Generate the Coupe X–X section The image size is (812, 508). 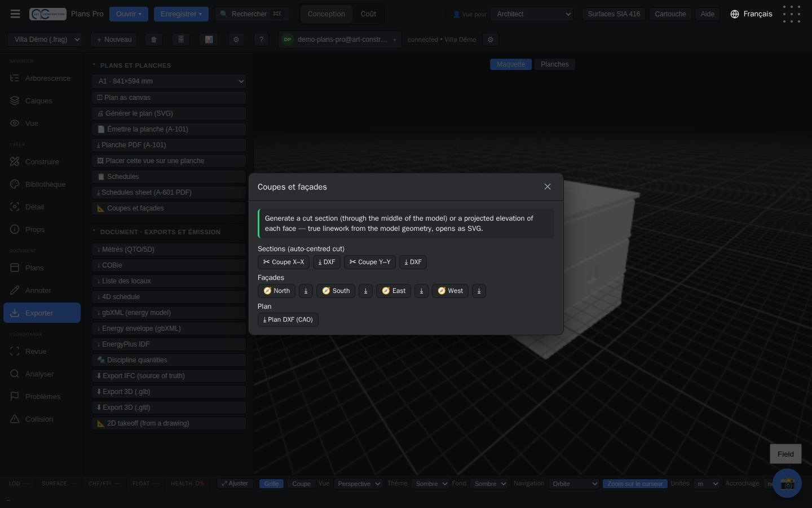point(284,262)
